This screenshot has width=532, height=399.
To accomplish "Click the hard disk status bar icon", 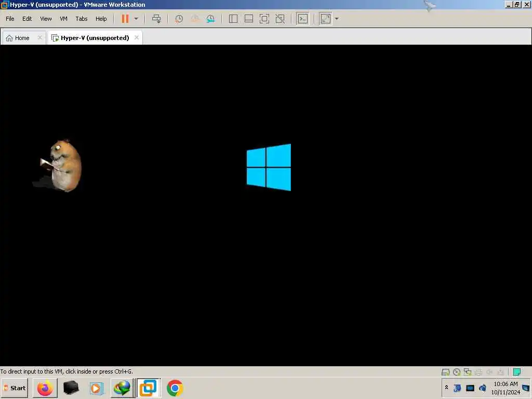I will click(x=445, y=372).
